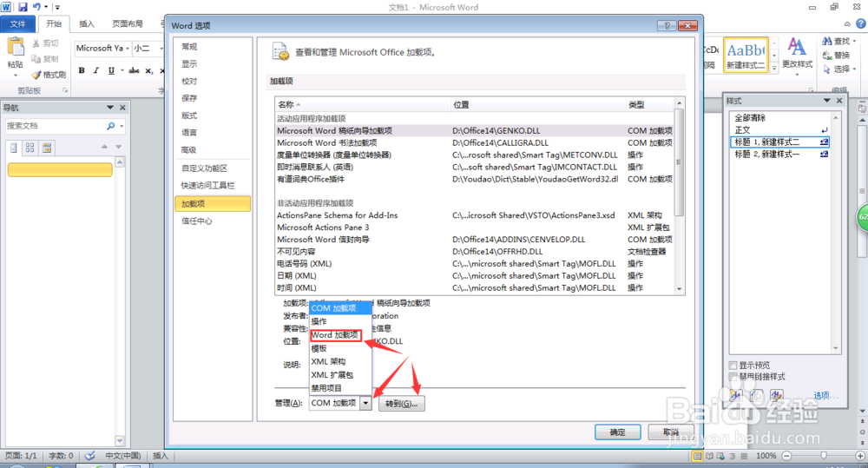Screen dimensions: 868x468
Task: Open the font size 小二 dropdown
Action: (161, 49)
